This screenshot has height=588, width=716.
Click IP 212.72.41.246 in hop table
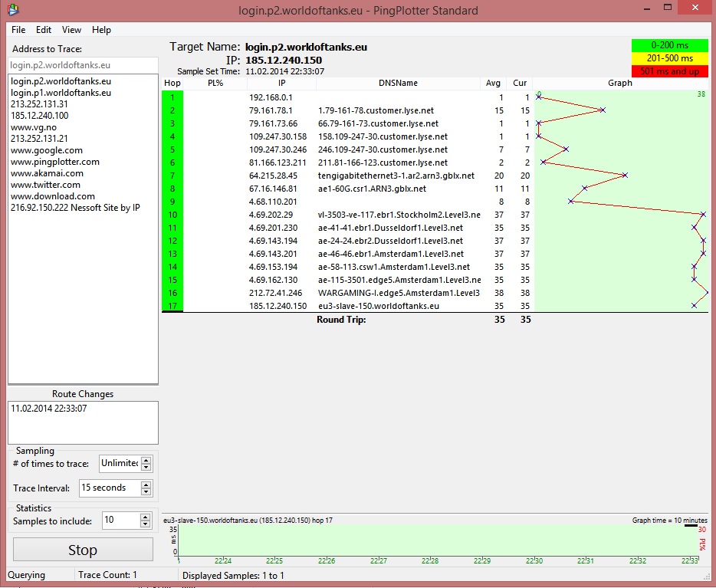coord(275,293)
